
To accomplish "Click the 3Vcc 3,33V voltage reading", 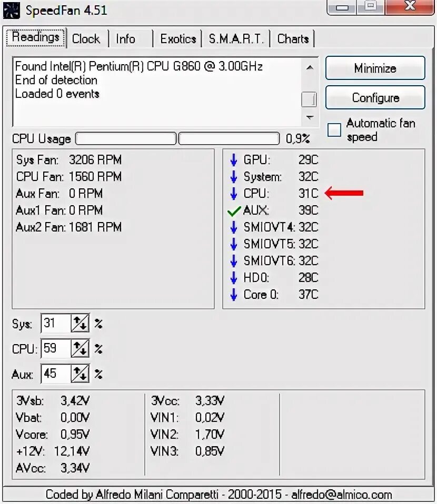I will [x=187, y=401].
